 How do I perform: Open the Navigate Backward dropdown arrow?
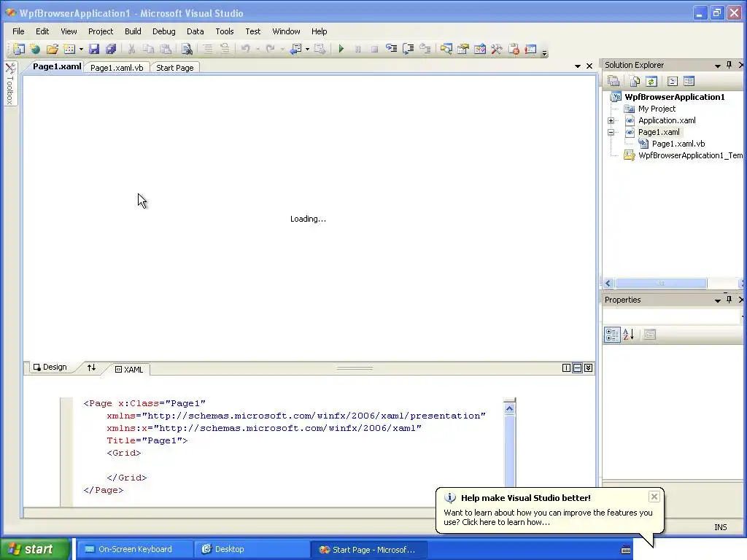point(307,49)
